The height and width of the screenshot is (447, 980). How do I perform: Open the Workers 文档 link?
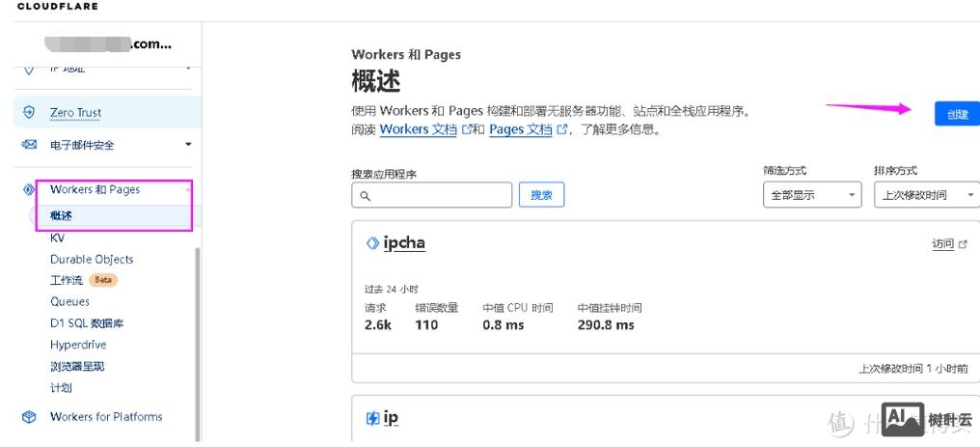pos(418,129)
